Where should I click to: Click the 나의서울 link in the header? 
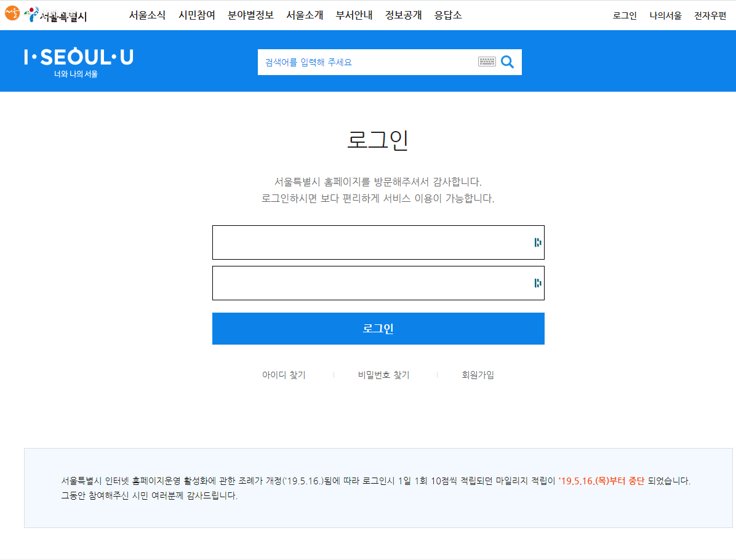point(665,16)
